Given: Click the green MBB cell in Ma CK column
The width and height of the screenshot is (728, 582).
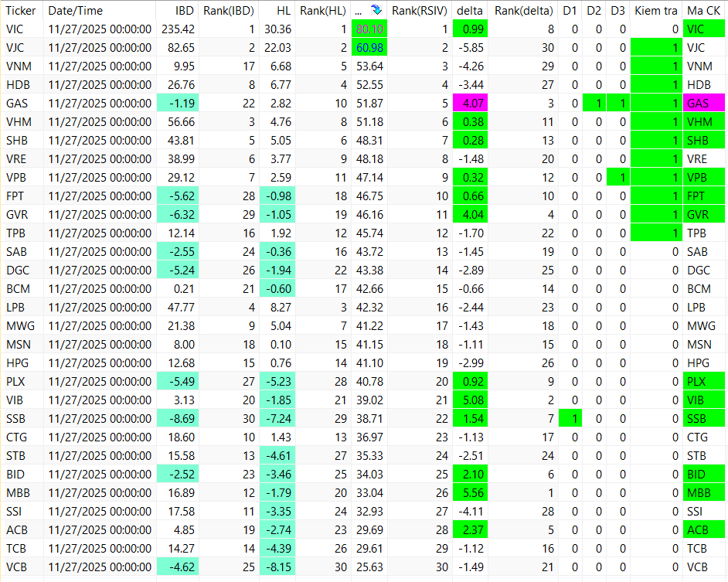Looking at the screenshot, I should (x=704, y=493).
